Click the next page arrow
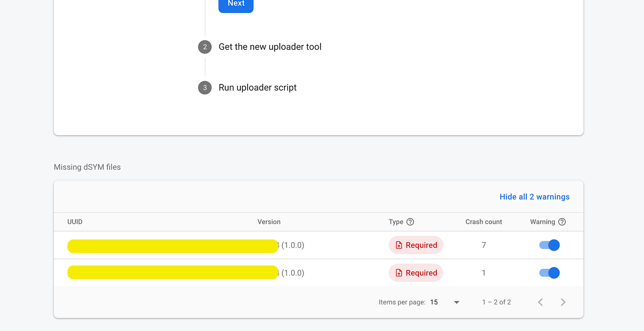644x331 pixels. [563, 302]
